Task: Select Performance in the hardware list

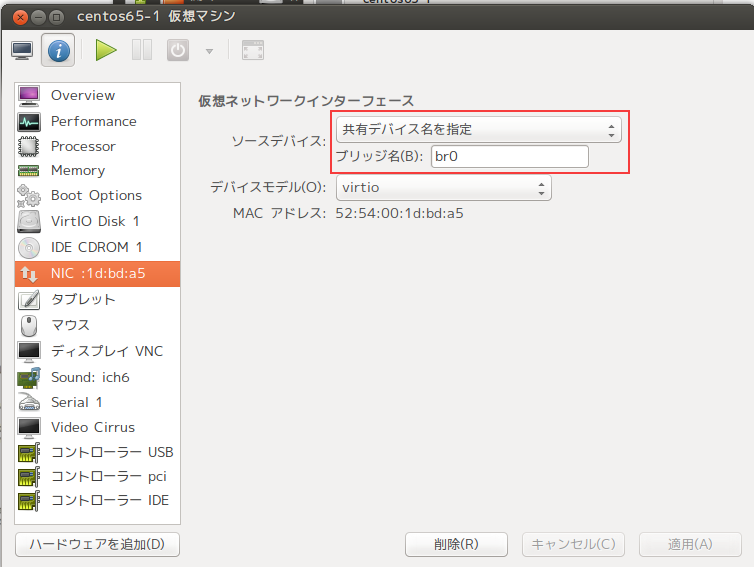Action: (x=93, y=121)
